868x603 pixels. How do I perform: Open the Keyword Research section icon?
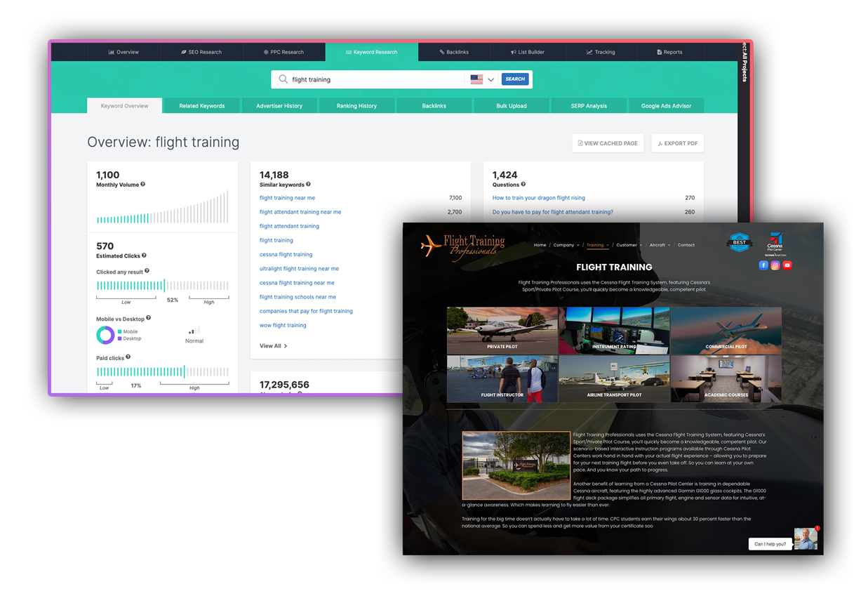click(x=348, y=52)
